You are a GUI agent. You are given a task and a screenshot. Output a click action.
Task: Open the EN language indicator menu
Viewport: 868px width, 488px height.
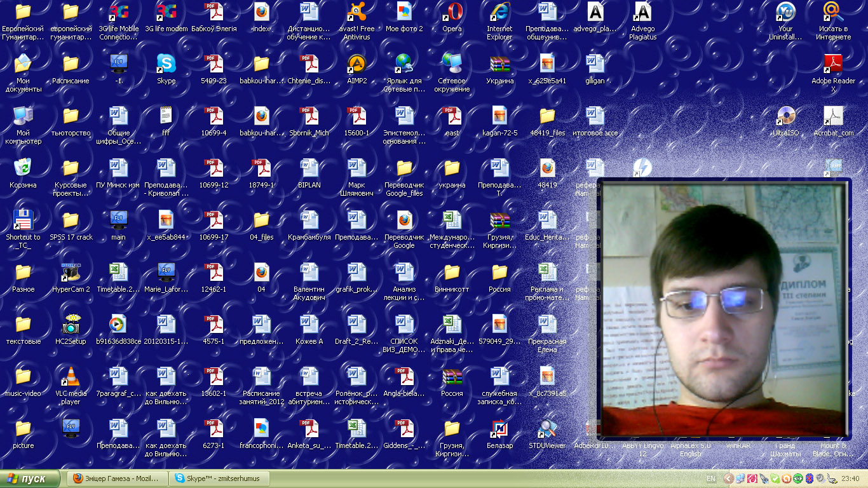[x=710, y=479]
